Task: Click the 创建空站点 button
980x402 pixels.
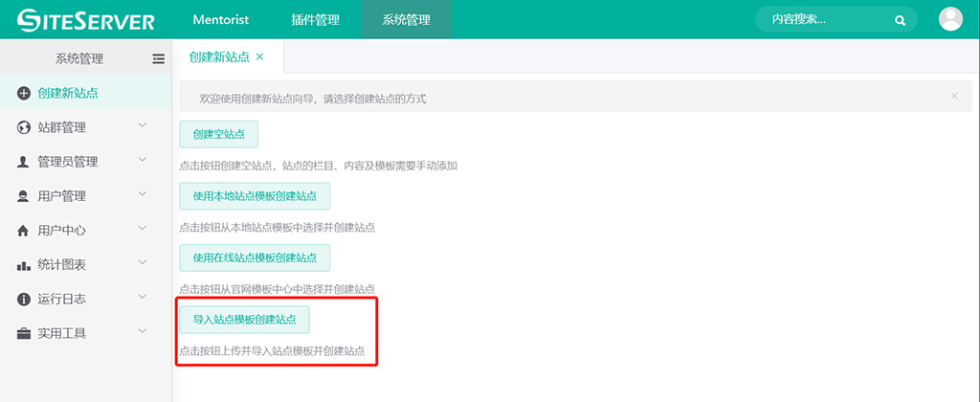Action: coord(218,134)
